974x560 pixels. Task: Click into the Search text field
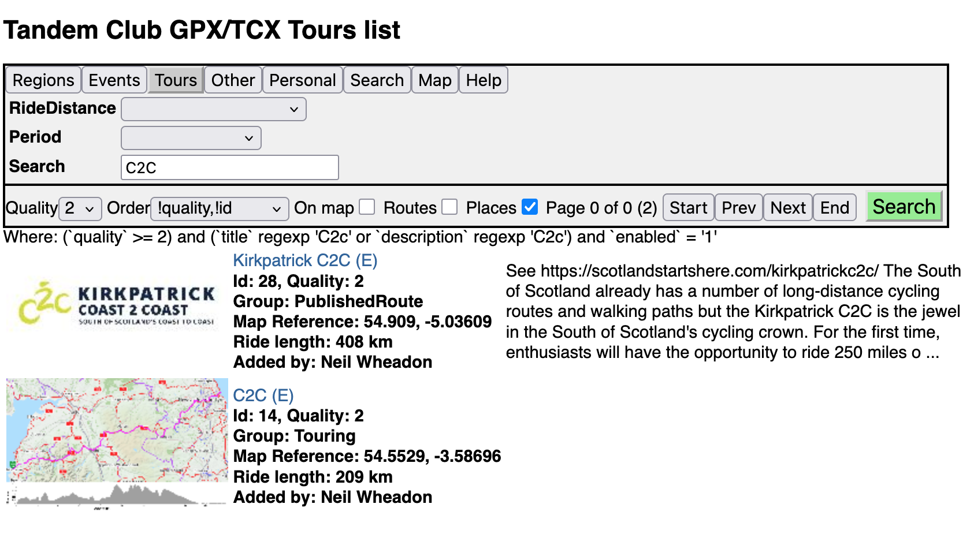tap(229, 167)
